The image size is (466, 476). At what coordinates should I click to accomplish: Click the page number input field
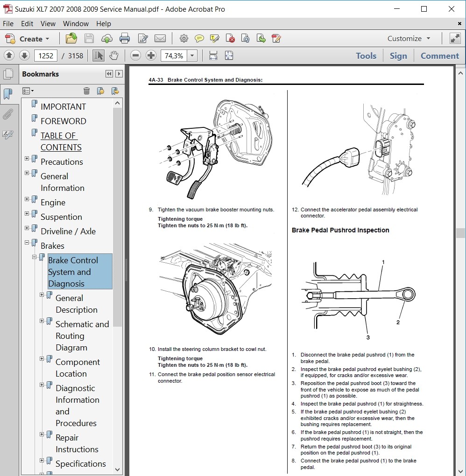coord(45,56)
